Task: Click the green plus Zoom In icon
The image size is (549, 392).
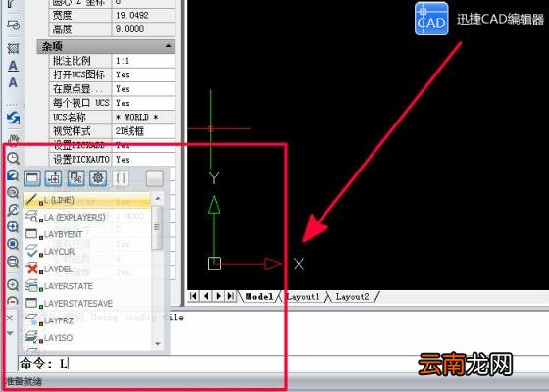Action: click(x=13, y=284)
